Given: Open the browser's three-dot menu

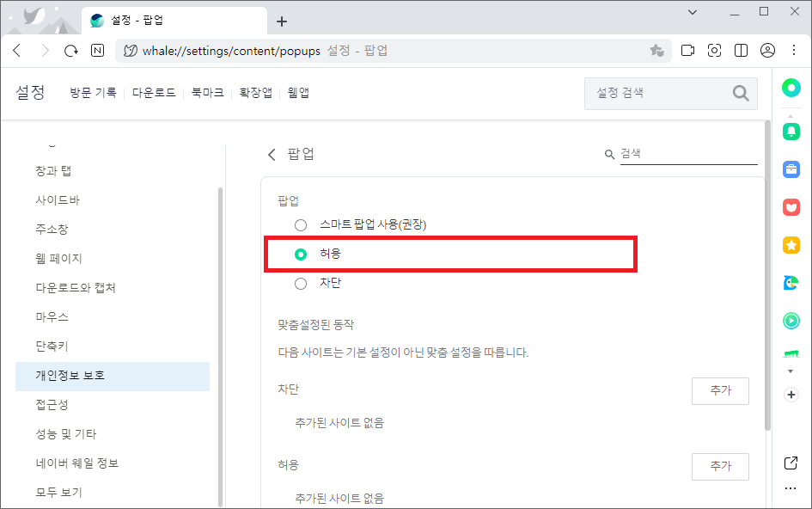Looking at the screenshot, I should click(x=794, y=50).
